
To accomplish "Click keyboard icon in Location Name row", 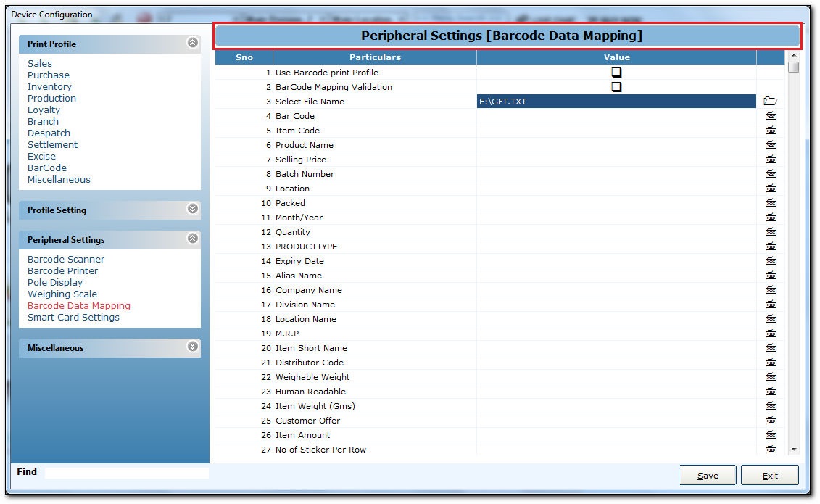I will 771,319.
